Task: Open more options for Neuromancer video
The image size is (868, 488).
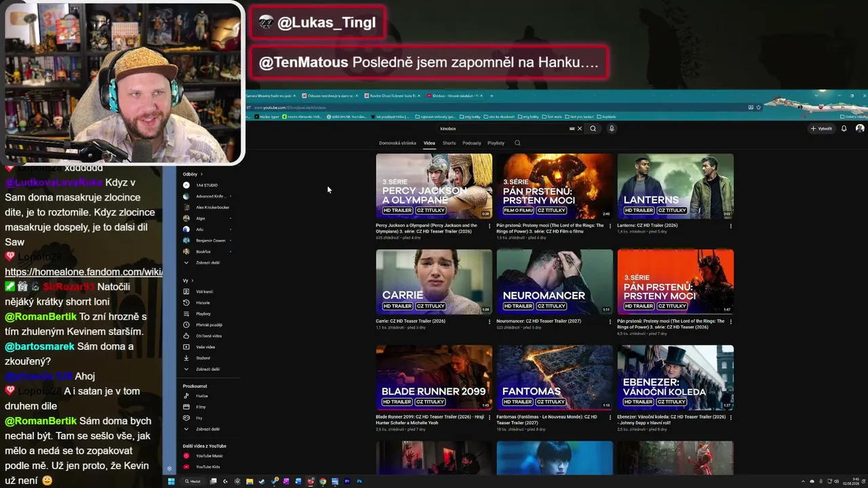Action: 610,322
